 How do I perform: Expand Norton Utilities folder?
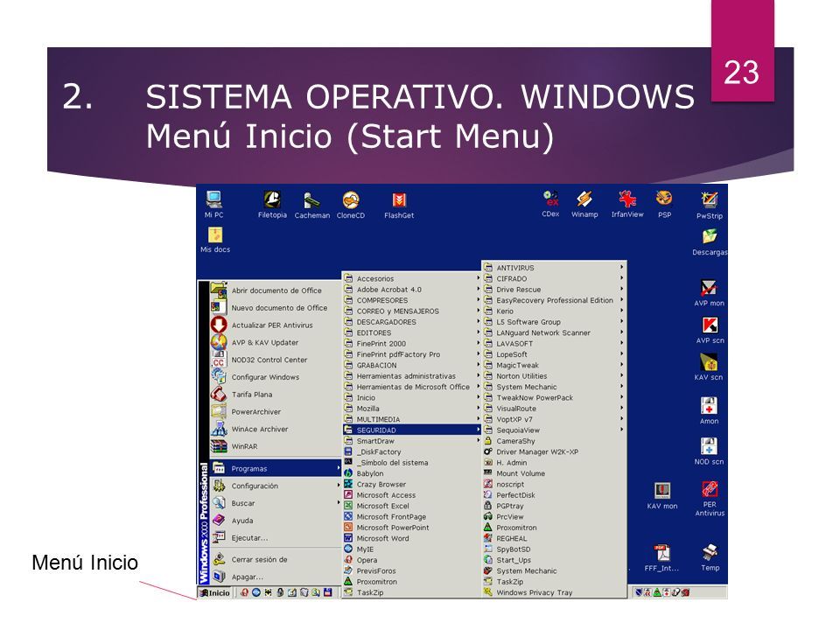pyautogui.click(x=554, y=375)
